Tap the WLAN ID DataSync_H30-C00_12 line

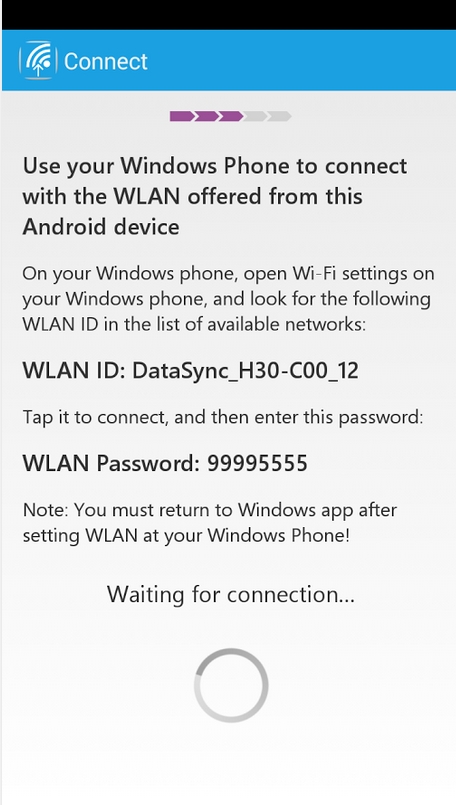point(191,371)
